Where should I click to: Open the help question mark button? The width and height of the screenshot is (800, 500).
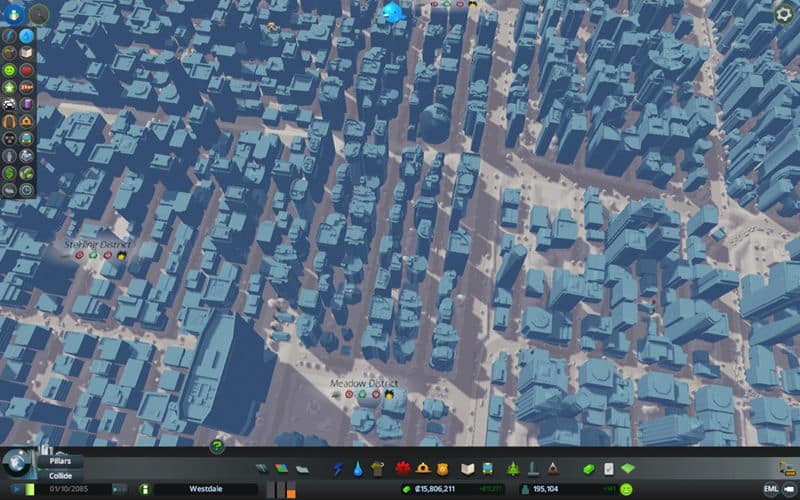click(x=216, y=446)
